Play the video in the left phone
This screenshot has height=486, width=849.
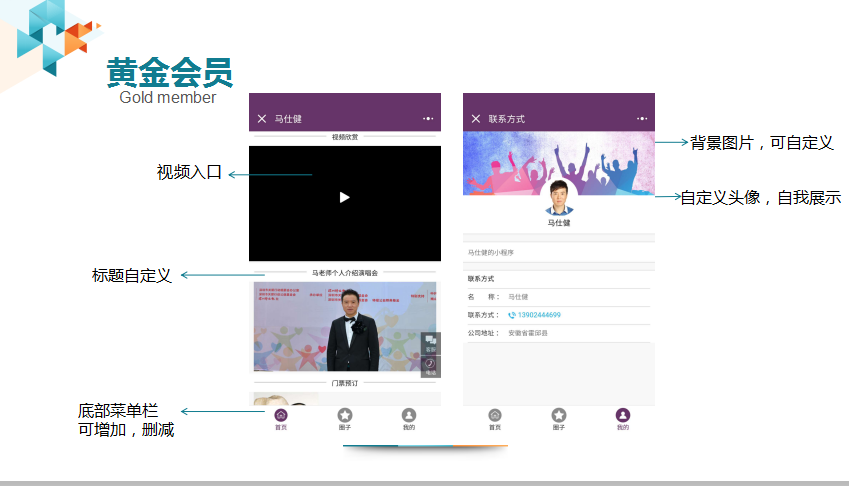[344, 198]
